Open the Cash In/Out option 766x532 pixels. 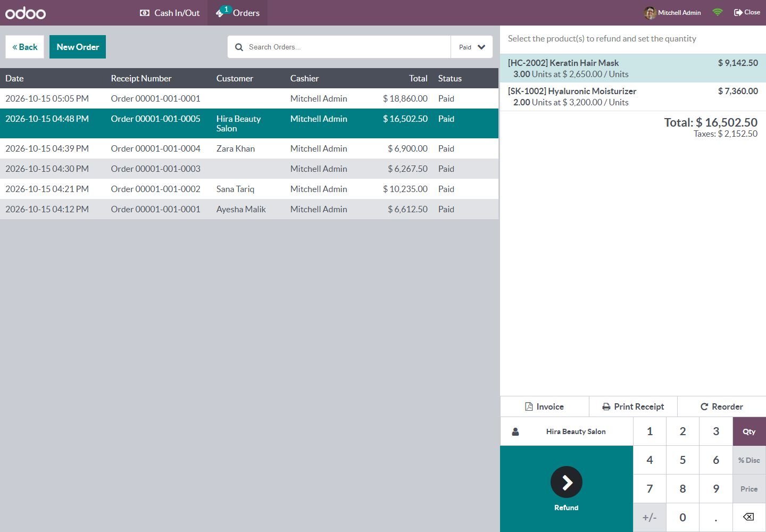[170, 13]
